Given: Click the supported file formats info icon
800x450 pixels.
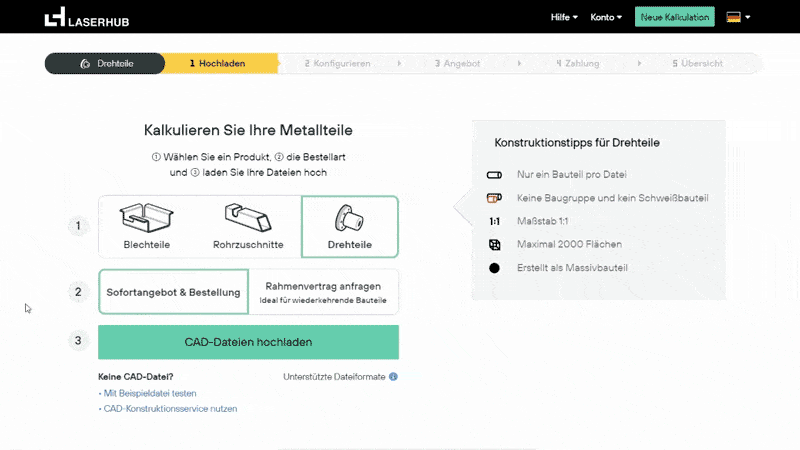Looking at the screenshot, I should pyautogui.click(x=393, y=377).
